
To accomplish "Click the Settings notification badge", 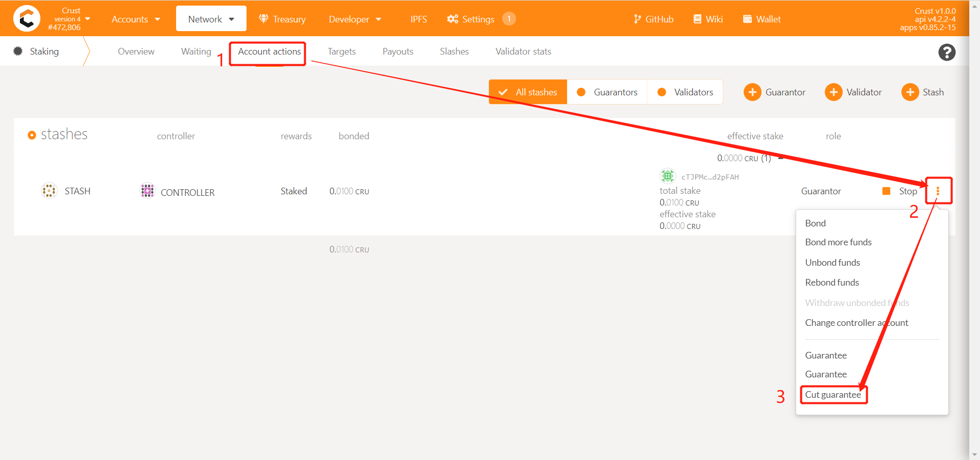I will (x=509, y=19).
